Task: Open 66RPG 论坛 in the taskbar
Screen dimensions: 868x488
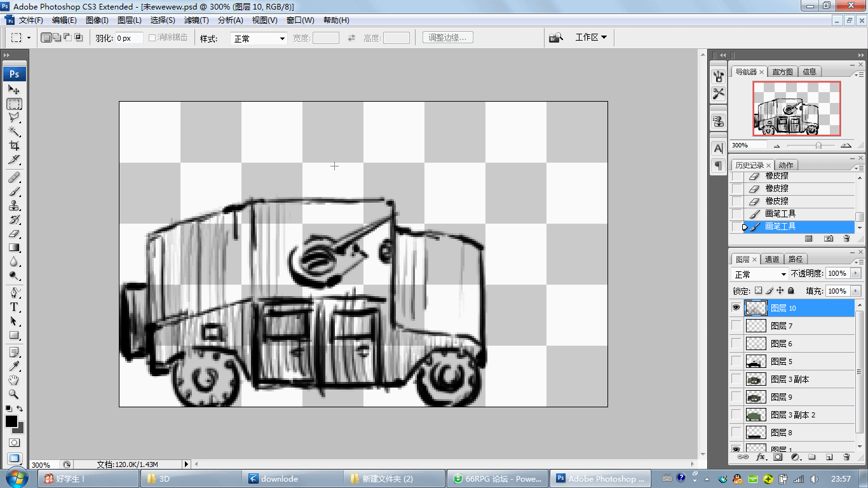Action: [x=498, y=478]
